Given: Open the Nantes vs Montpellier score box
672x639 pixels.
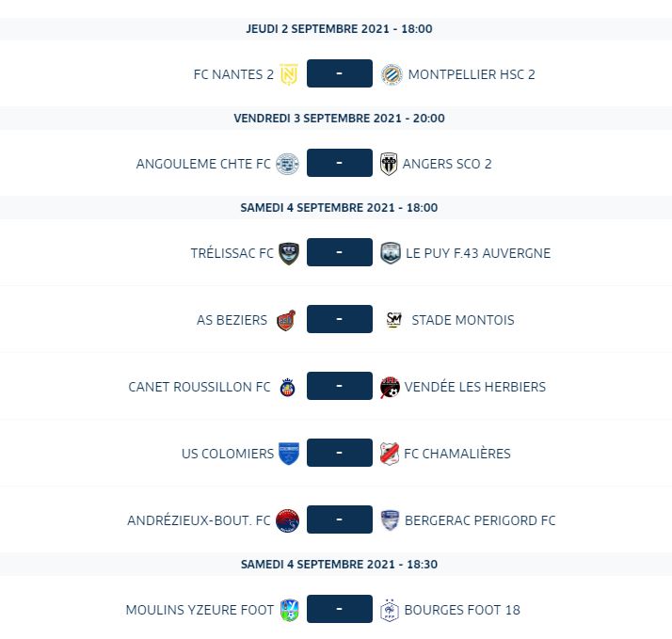Looking at the screenshot, I should [339, 73].
